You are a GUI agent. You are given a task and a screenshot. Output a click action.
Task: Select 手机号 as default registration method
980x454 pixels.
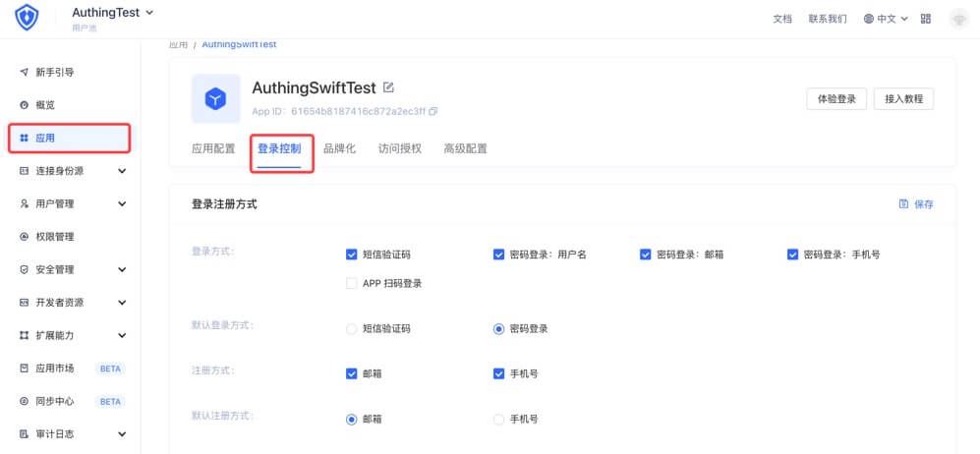click(x=498, y=420)
